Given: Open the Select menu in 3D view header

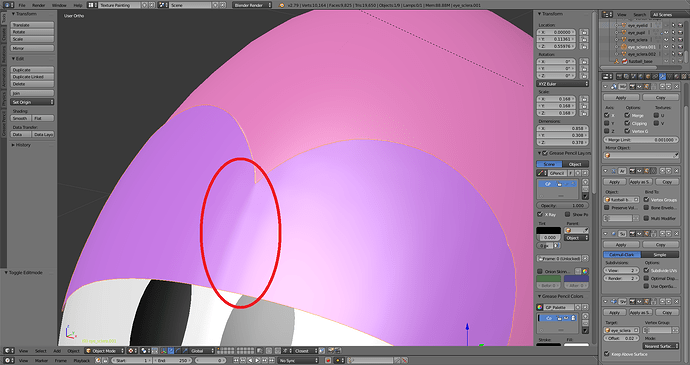Looking at the screenshot, I should click(40, 351).
